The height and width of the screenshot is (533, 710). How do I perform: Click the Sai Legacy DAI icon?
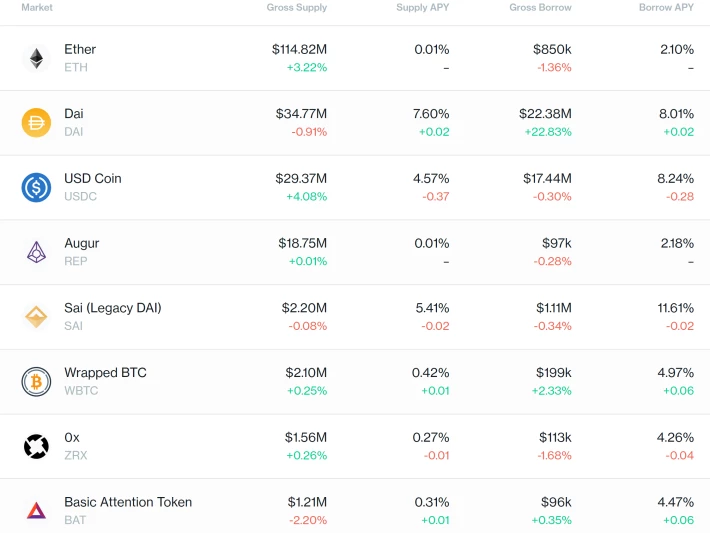point(36,317)
